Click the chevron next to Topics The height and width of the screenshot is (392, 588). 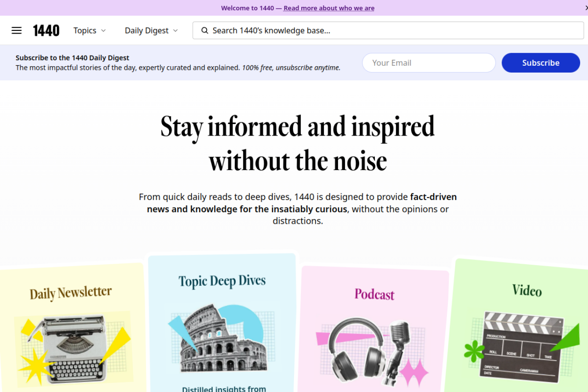pos(103,30)
